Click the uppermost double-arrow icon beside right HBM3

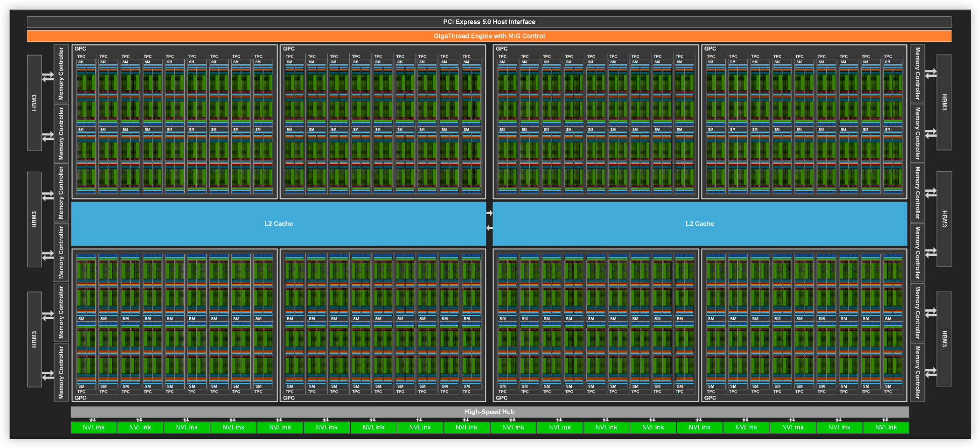coord(931,73)
